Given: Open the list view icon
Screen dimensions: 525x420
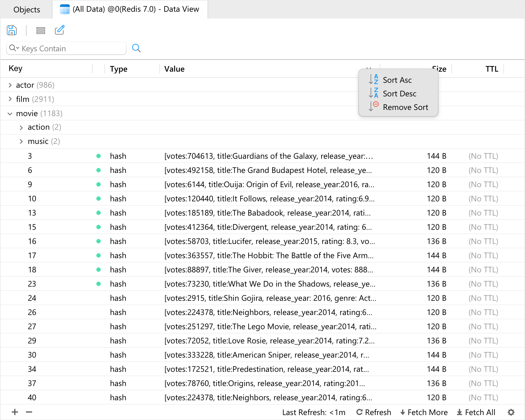Looking at the screenshot, I should click(41, 30).
